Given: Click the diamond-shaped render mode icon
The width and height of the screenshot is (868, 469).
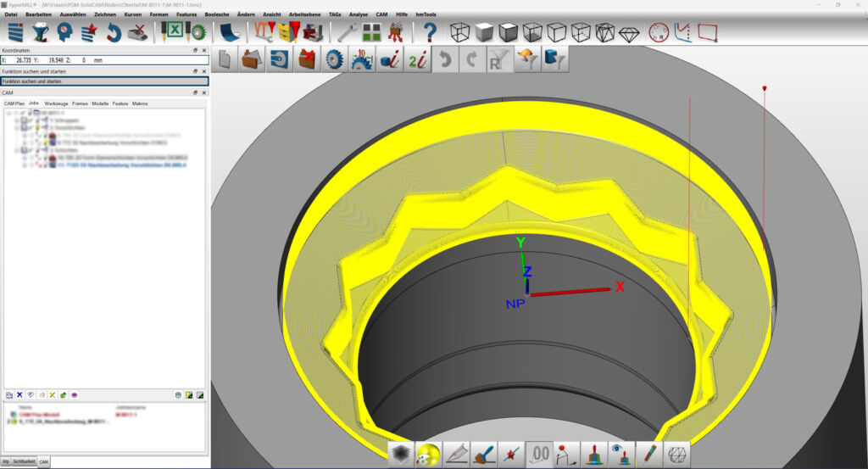Looking at the screenshot, I should tap(629, 32).
